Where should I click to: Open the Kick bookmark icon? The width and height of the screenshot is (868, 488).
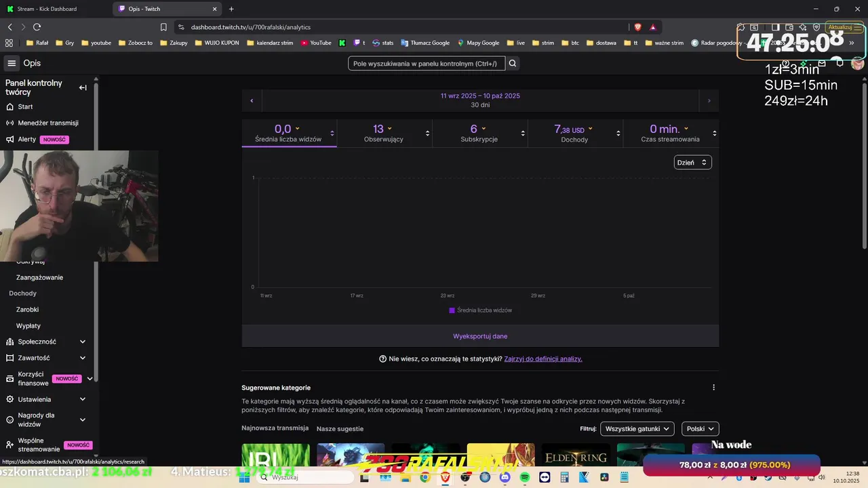tap(342, 43)
